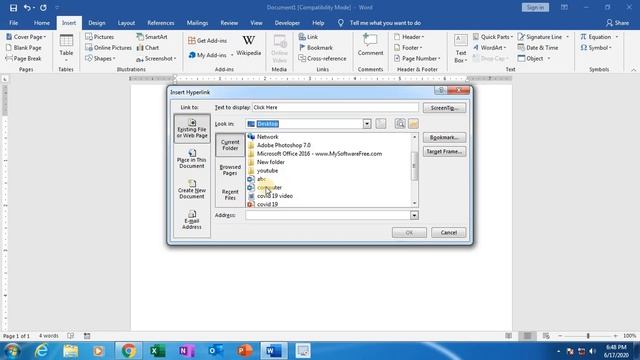The width and height of the screenshot is (640, 360).
Task: Click the zoom slider handle in status bar
Action: [588, 336]
